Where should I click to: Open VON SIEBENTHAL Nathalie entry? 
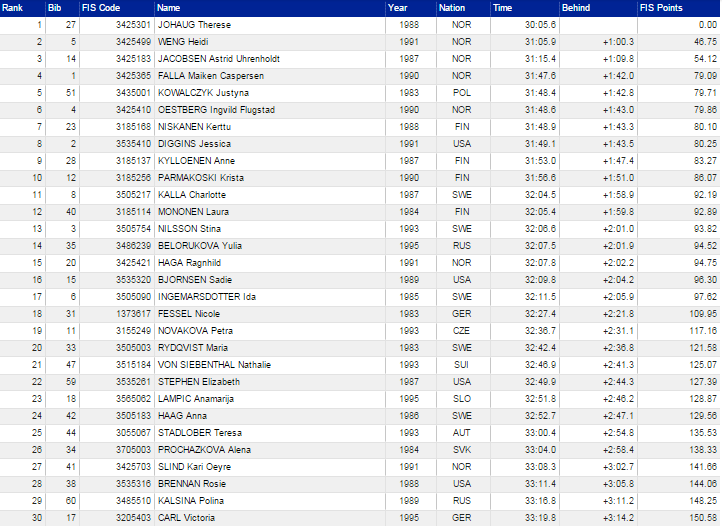[214, 366]
